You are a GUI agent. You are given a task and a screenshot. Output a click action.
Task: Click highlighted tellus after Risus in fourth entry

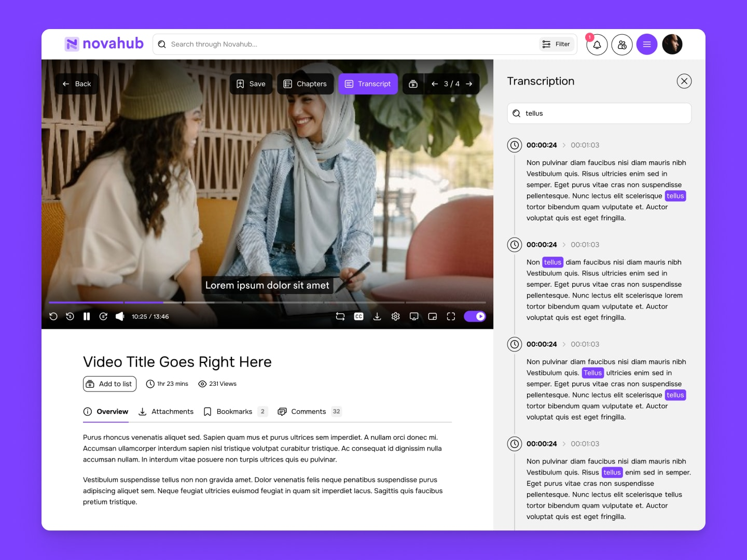[612, 472]
